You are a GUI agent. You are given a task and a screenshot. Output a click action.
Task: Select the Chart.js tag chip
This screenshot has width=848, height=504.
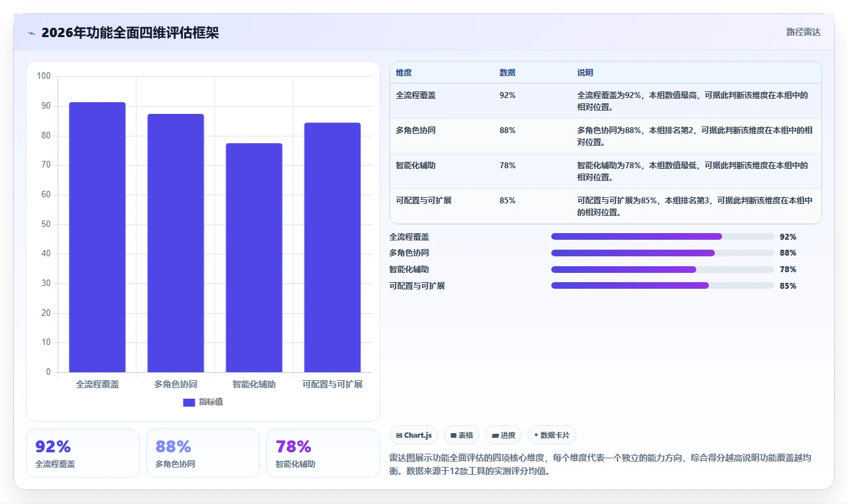click(x=414, y=435)
